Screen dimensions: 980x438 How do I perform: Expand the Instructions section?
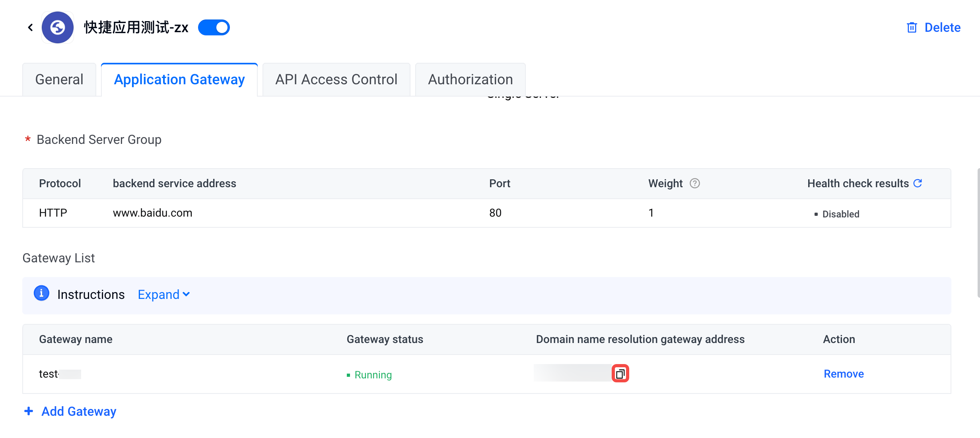click(x=164, y=295)
